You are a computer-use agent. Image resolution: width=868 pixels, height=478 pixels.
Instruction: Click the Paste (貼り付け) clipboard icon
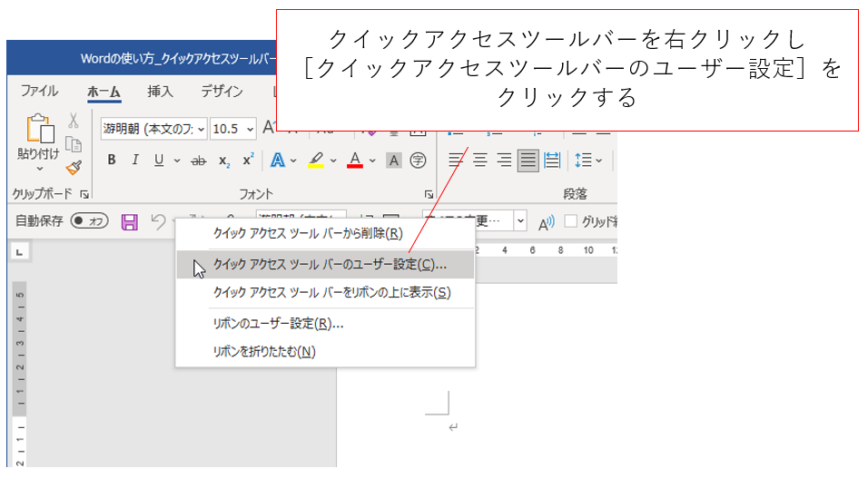[x=38, y=130]
